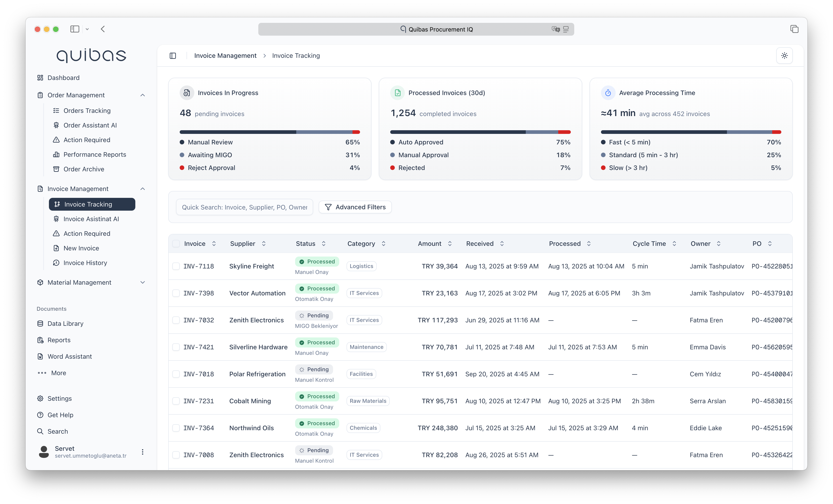The height and width of the screenshot is (504, 833).
Task: Open Invoice History via its clock icon
Action: [56, 263]
